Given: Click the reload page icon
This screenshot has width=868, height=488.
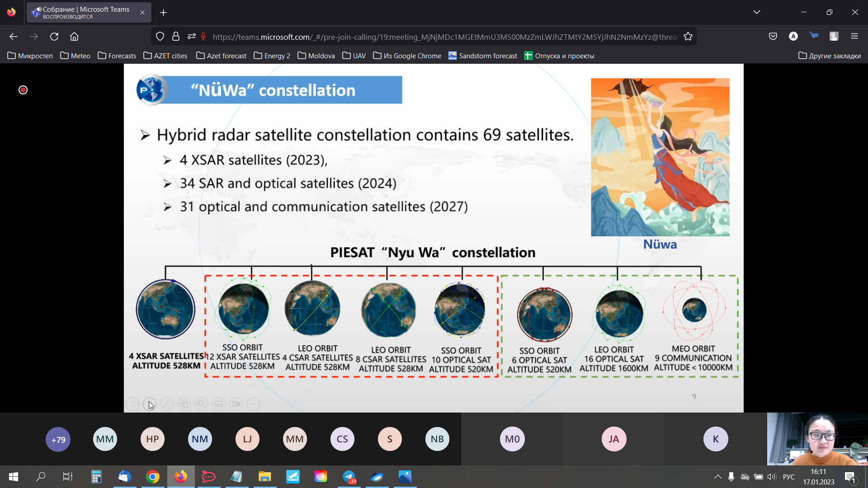Looking at the screenshot, I should 54,37.
